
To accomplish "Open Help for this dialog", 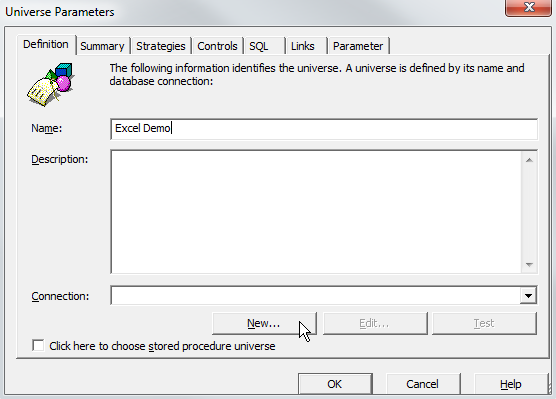I will click(x=511, y=384).
